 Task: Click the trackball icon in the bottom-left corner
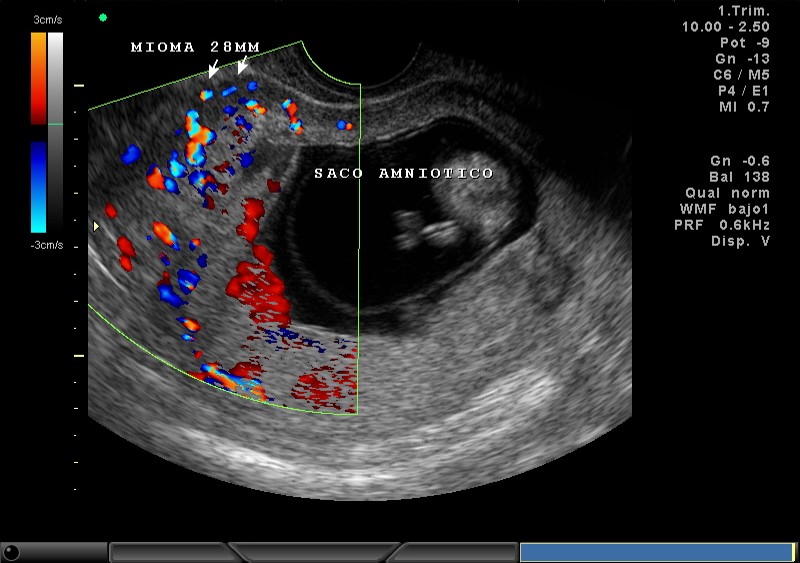11,552
